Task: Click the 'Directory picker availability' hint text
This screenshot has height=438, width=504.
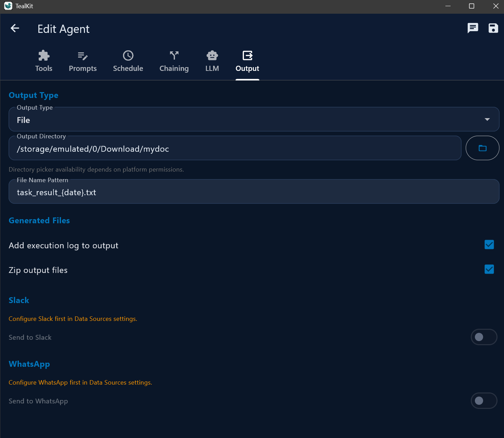Action: point(96,170)
